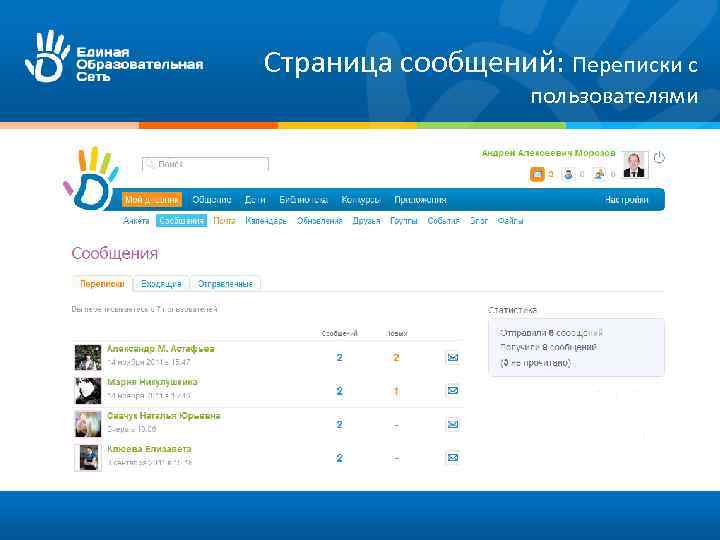Click message count 2 for Мария Никулушкина

339,391
